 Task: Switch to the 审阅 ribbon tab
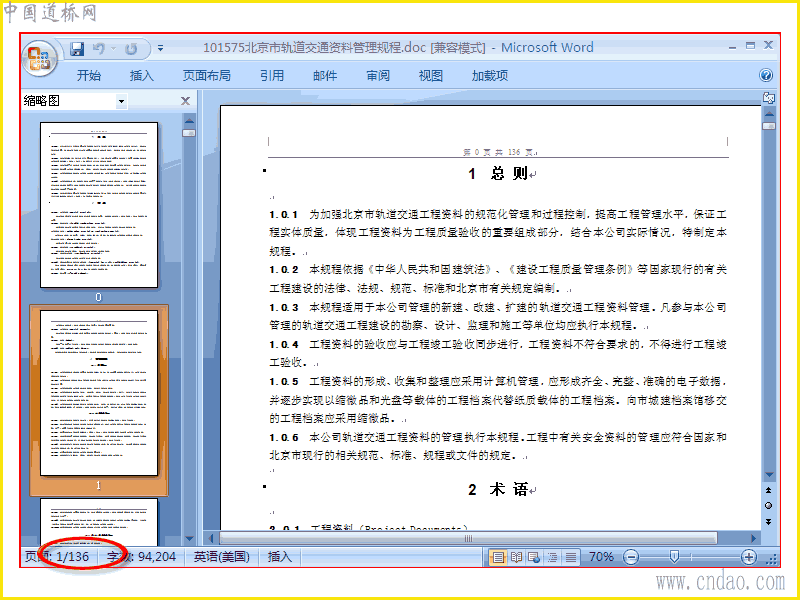pyautogui.click(x=378, y=76)
